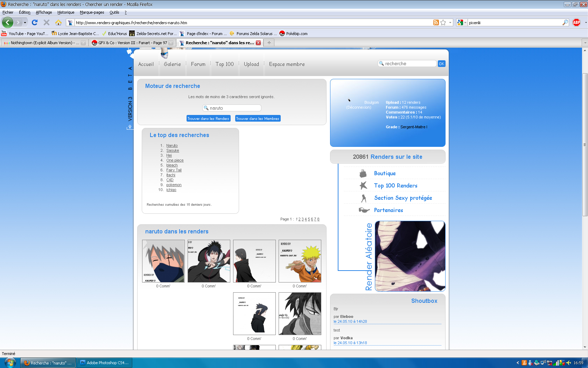This screenshot has height=368, width=588.
Task: Open the Section Sexy protégée link
Action: [403, 198]
